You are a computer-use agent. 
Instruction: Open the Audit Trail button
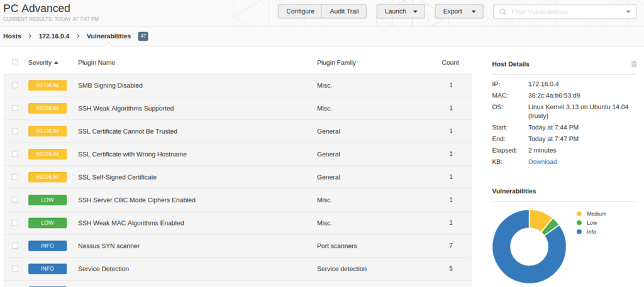(x=344, y=11)
